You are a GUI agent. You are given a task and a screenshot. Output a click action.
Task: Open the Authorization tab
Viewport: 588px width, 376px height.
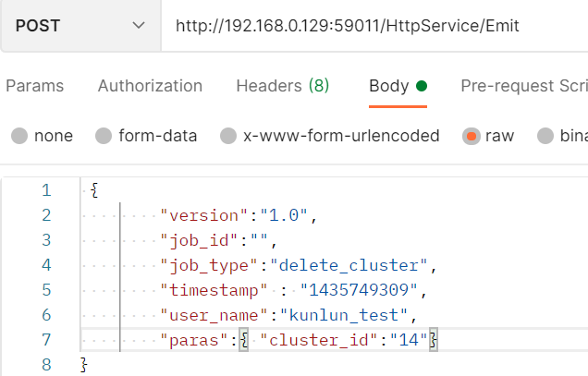tap(150, 86)
